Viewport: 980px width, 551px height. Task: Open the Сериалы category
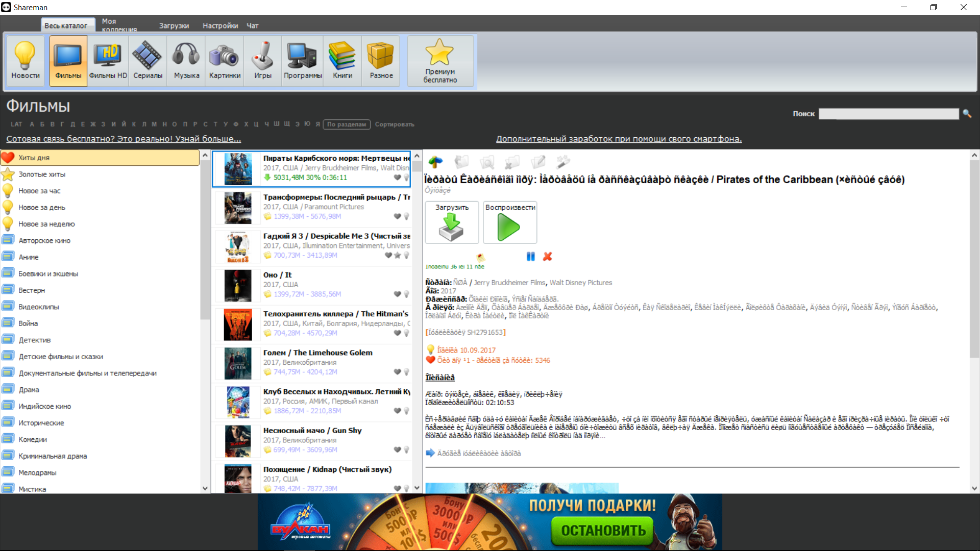148,60
